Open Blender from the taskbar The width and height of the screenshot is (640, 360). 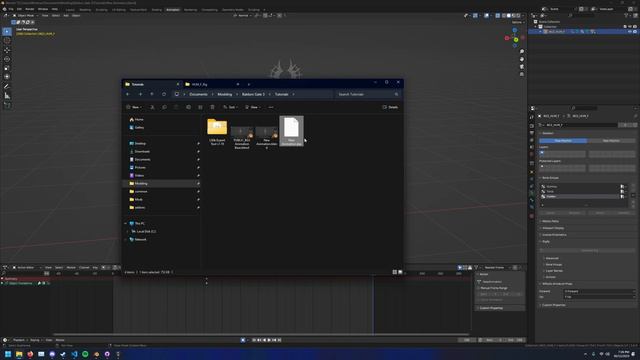click(x=96, y=354)
